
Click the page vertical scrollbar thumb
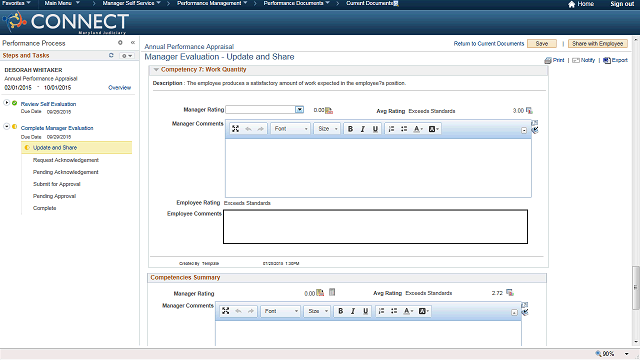[x=636, y=287]
